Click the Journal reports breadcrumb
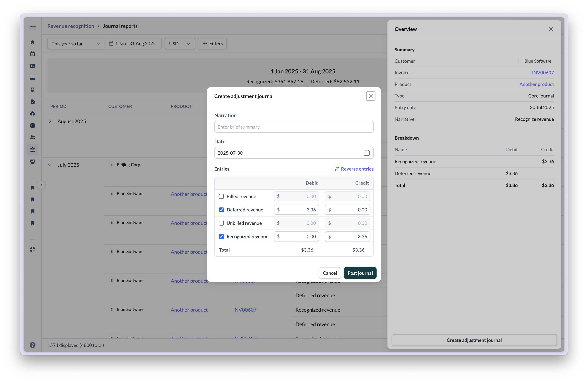The width and height of the screenshot is (588, 382). click(x=120, y=26)
